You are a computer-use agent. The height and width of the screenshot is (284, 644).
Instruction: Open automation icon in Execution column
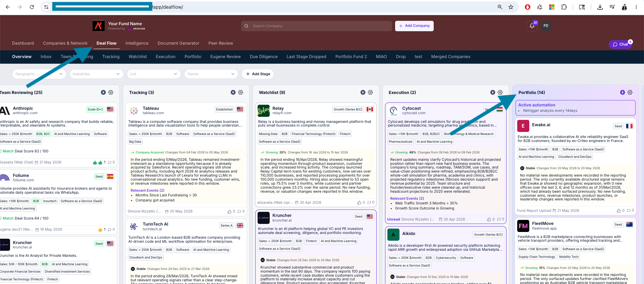(493, 92)
